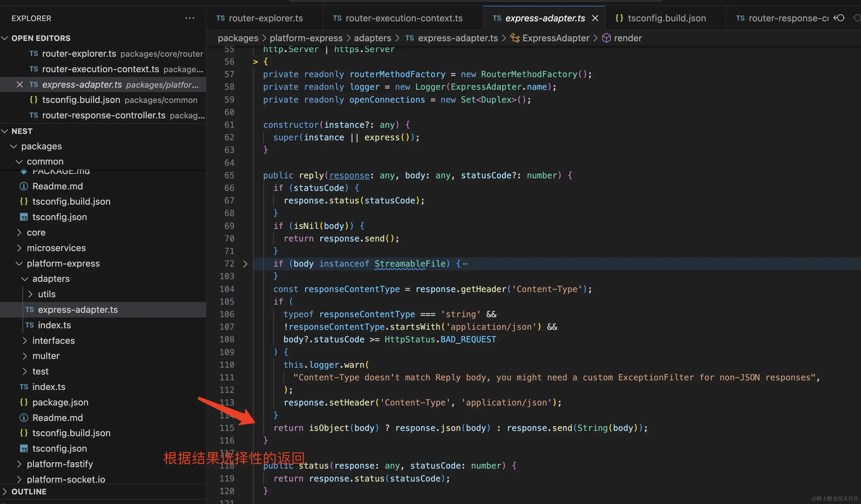Open the Readme.md info file in common
This screenshot has height=504, width=861.
tap(57, 186)
